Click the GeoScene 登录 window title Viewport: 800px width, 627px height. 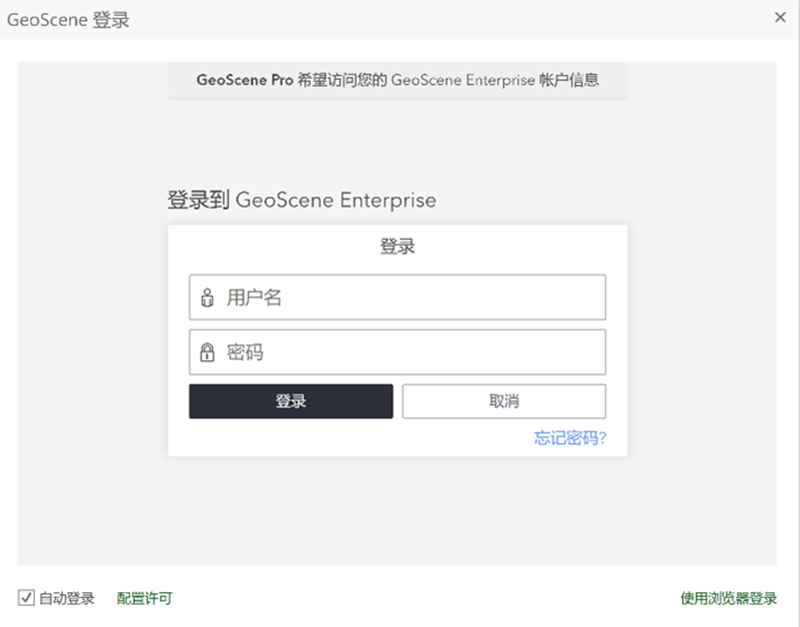click(68, 20)
